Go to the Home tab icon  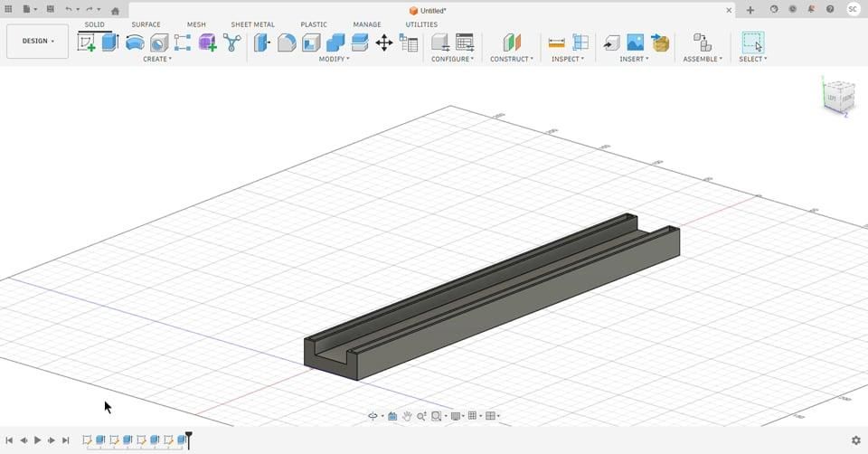[115, 11]
